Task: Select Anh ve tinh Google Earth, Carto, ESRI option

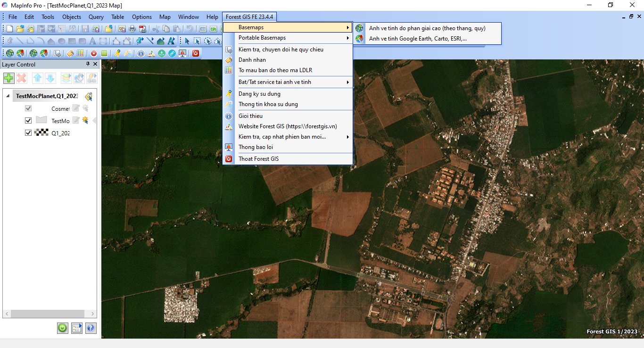Action: tap(418, 39)
